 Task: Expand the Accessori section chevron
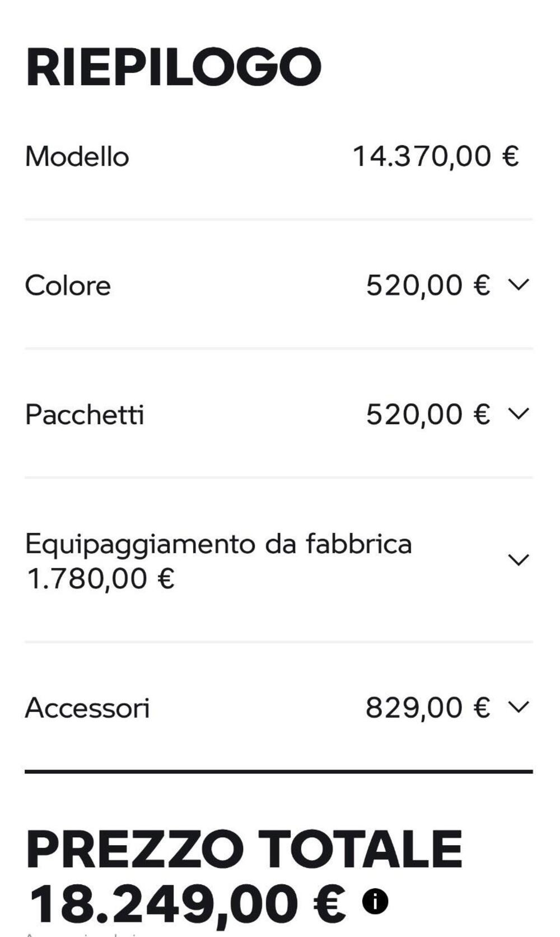tap(518, 707)
